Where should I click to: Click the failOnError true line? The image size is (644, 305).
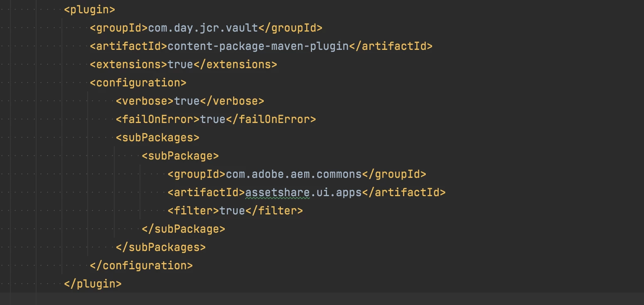[216, 119]
